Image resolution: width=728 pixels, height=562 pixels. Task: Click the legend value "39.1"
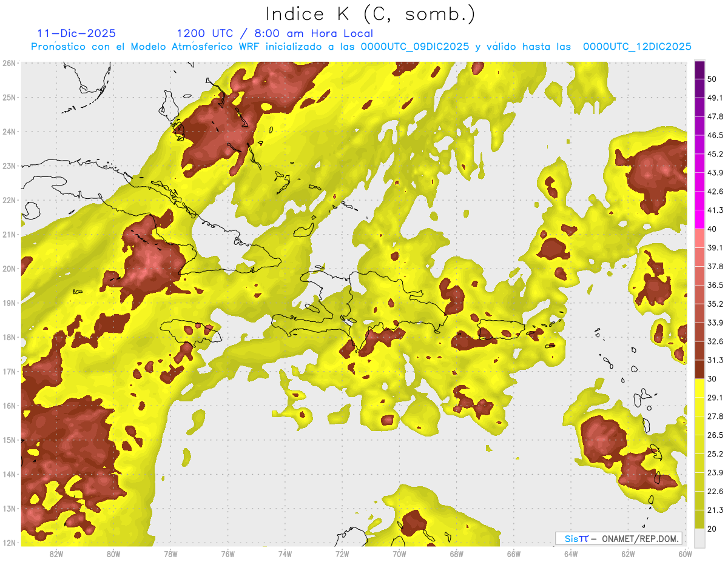(715, 247)
